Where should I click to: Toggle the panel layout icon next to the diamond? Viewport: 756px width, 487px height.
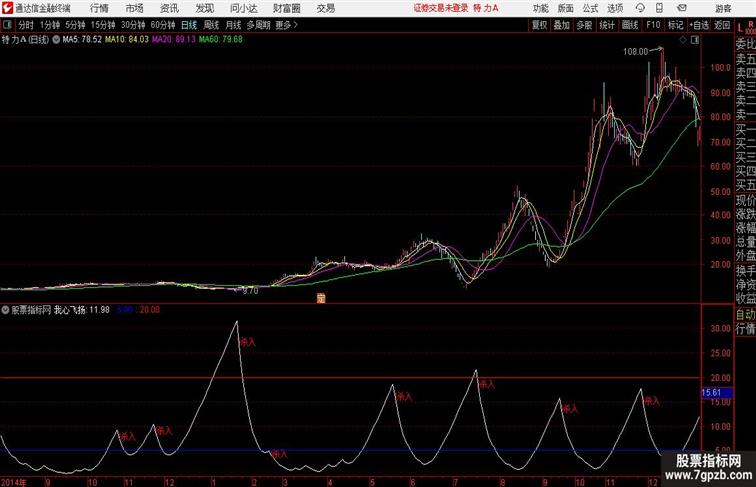coord(695,40)
